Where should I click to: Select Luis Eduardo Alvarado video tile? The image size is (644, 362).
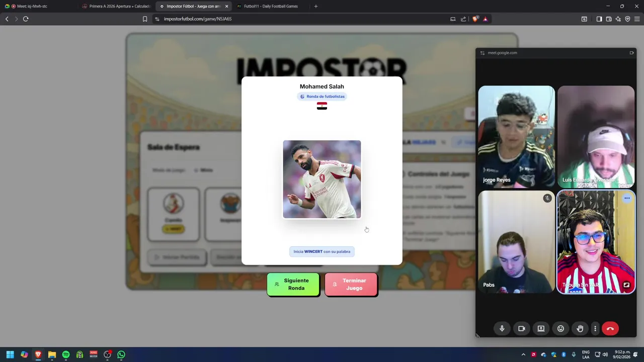pyautogui.click(x=596, y=137)
